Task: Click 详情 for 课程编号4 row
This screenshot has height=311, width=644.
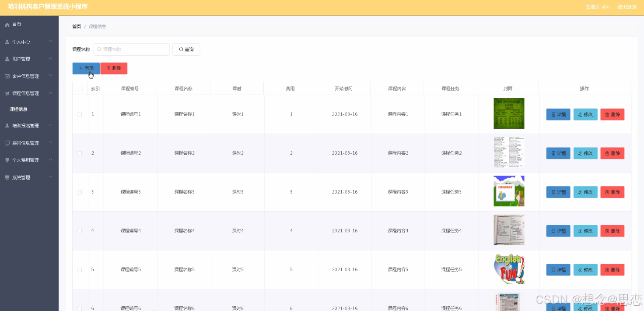Action: pos(558,231)
